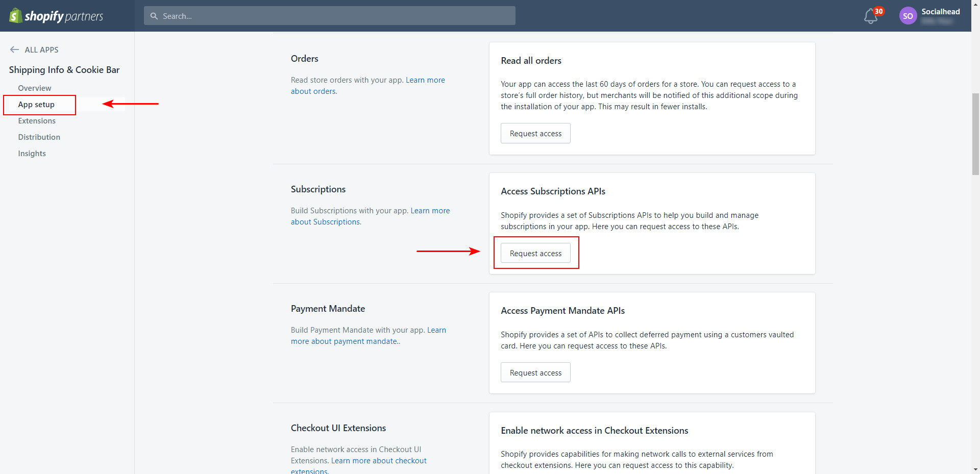Click the ALL APPS link

tap(41, 49)
